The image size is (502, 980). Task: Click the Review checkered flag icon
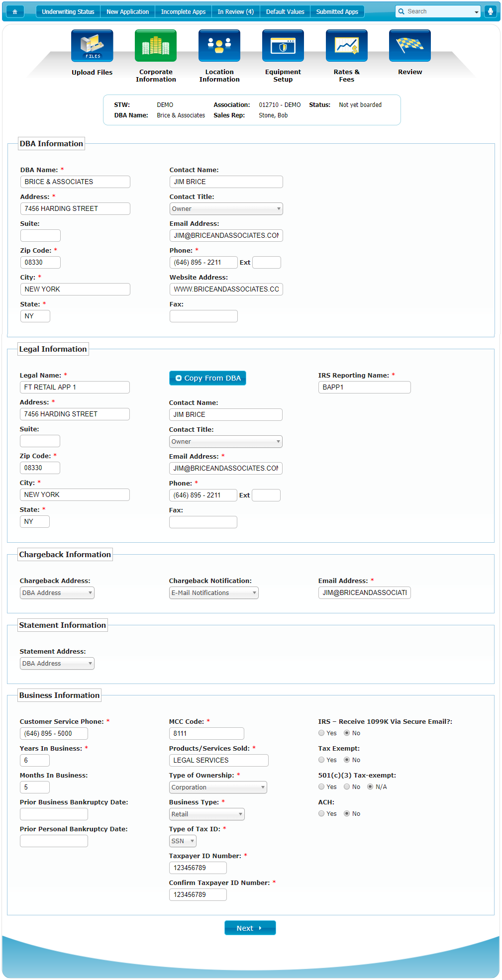[410, 46]
